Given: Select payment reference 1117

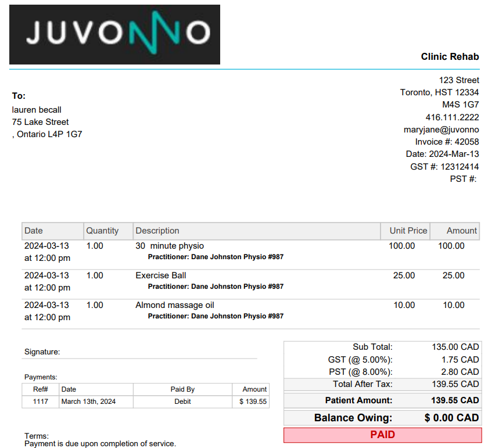Looking at the screenshot, I should pos(41,402).
